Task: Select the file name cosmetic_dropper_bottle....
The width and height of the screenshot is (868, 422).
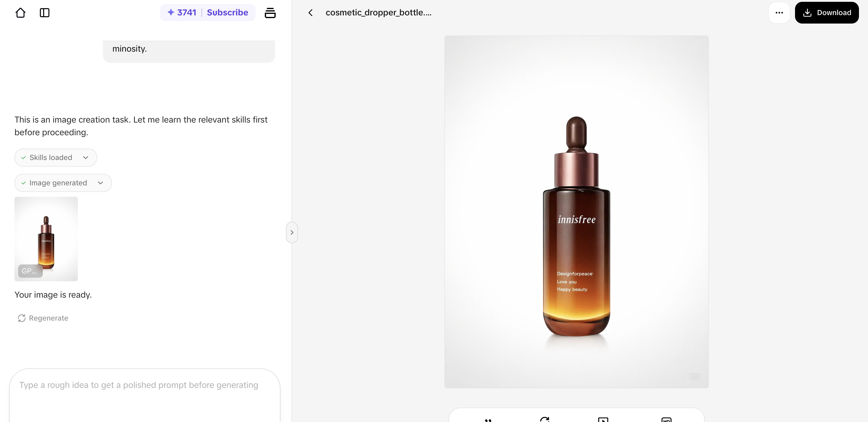Action: point(379,12)
